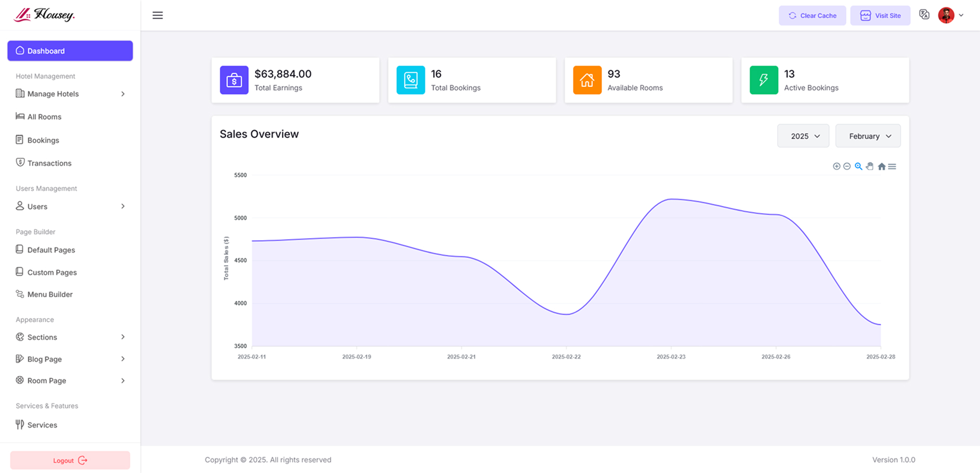
Task: Select the chart selection zoom magnifier tool
Action: (858, 166)
